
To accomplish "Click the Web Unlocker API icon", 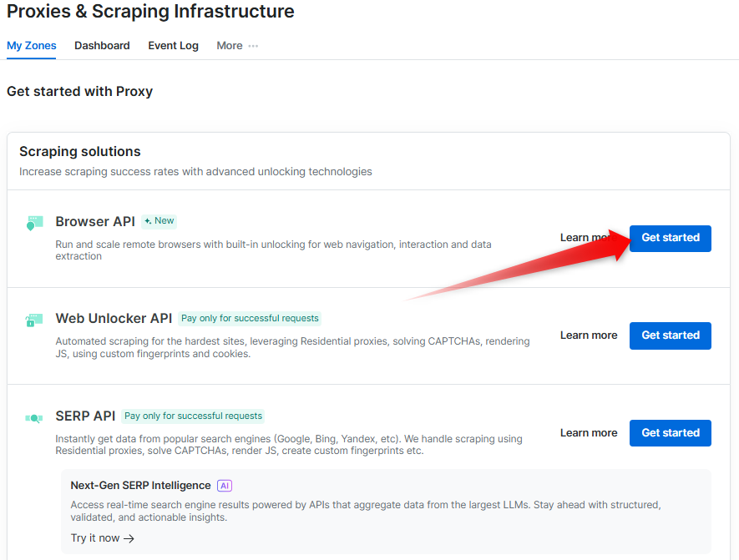I will (34, 320).
